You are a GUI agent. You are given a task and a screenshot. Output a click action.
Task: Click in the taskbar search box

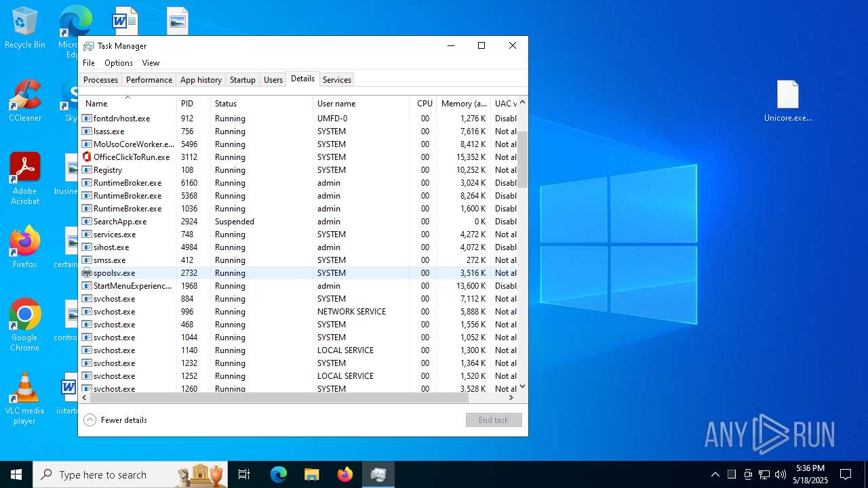129,474
